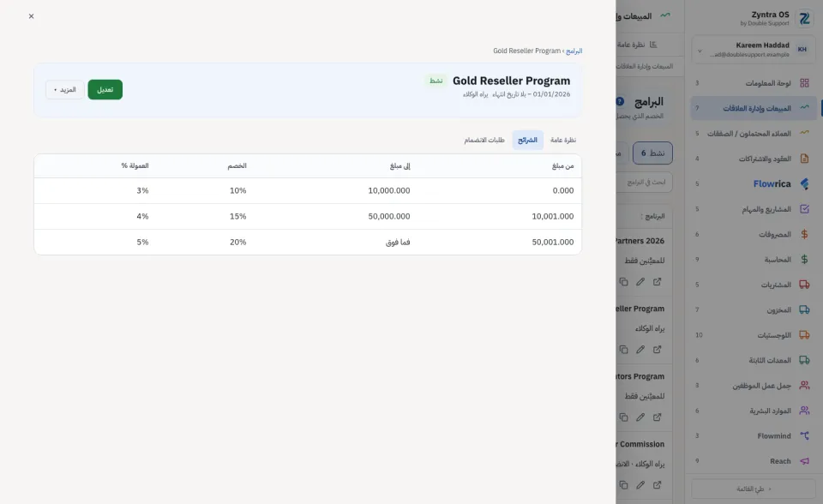
Task: Open the المحاسبة accounting icon
Action: tap(804, 260)
